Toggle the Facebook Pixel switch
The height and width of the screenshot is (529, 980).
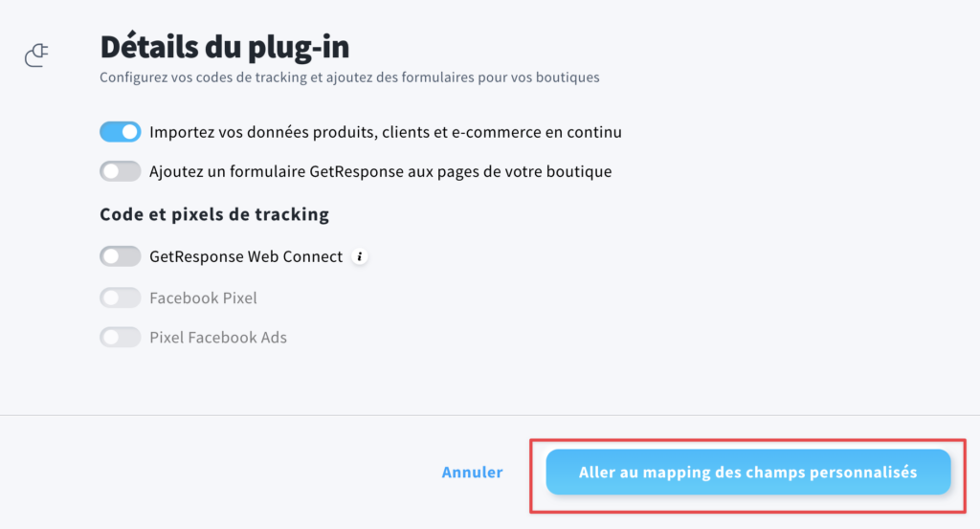120,298
